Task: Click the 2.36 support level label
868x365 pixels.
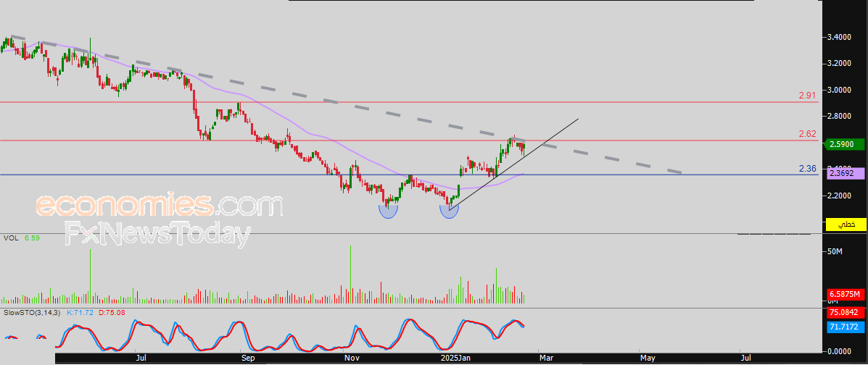Action: coord(808,169)
